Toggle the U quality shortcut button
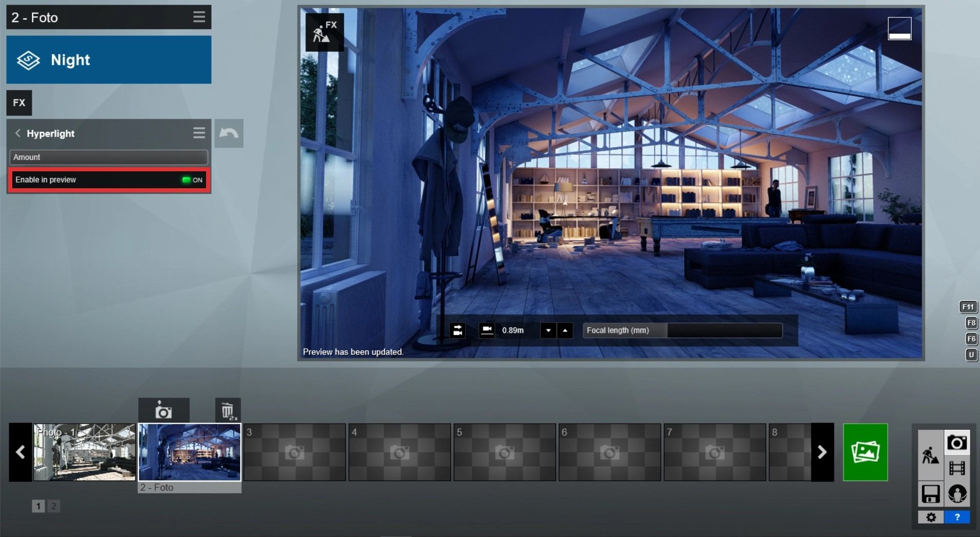The height and width of the screenshot is (537, 980). point(971,354)
